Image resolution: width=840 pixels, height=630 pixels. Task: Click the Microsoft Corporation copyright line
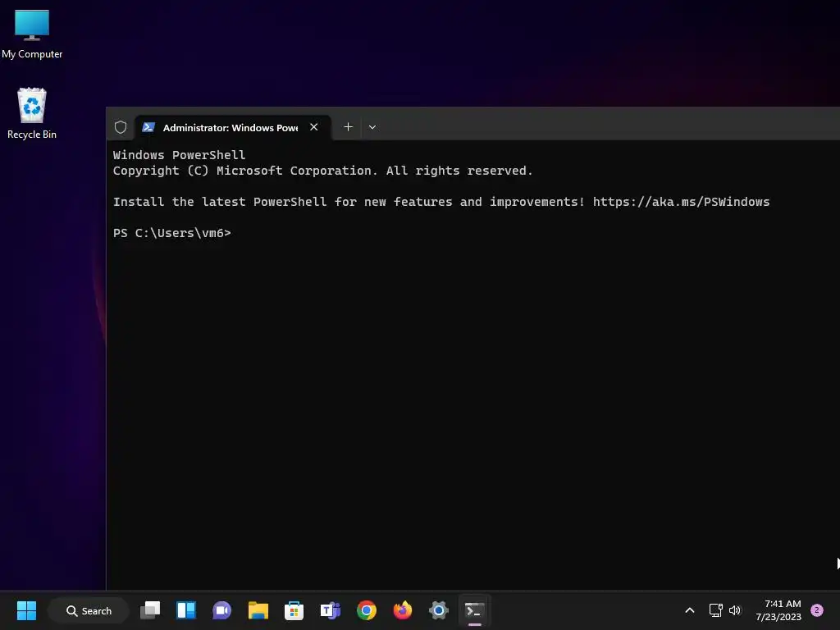[x=322, y=171]
